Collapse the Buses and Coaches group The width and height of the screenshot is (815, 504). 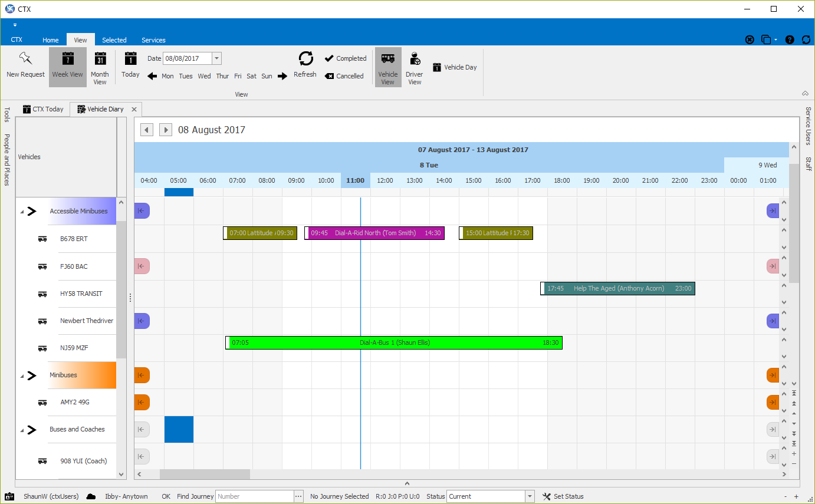[22, 430]
